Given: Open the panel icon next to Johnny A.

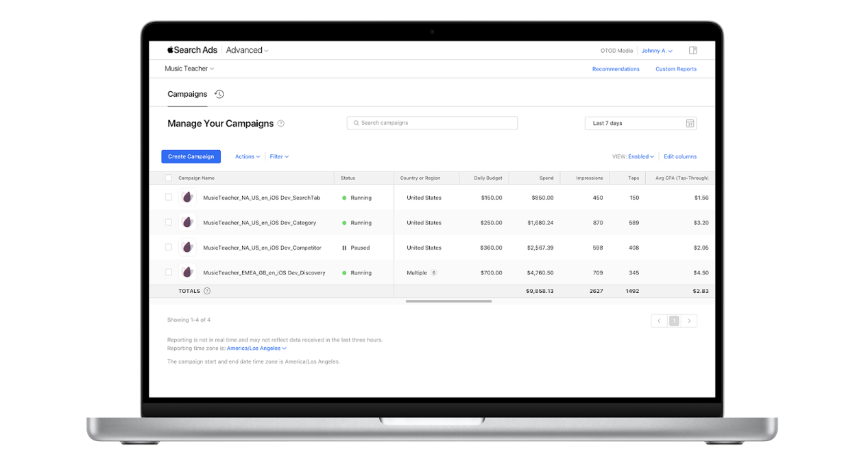Looking at the screenshot, I should coord(693,51).
